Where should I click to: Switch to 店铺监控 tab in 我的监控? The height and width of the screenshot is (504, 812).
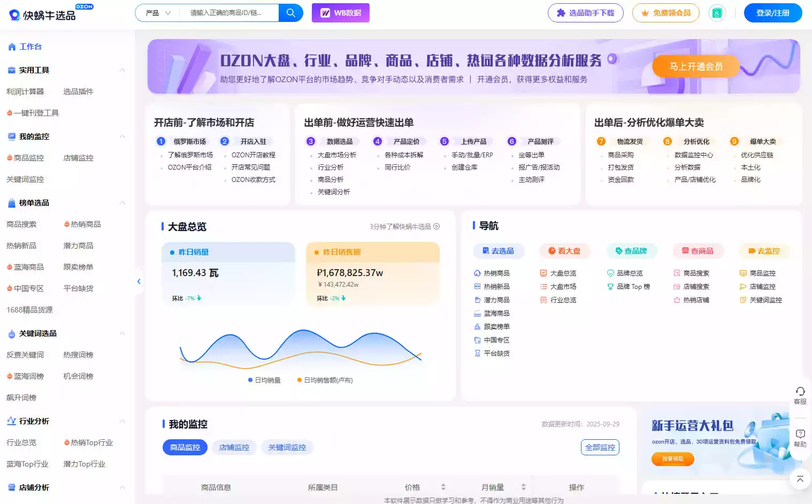click(234, 447)
